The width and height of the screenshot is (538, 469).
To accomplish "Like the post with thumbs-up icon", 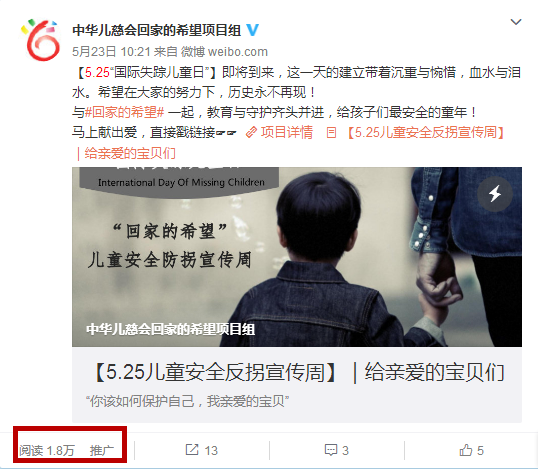I will [466, 450].
